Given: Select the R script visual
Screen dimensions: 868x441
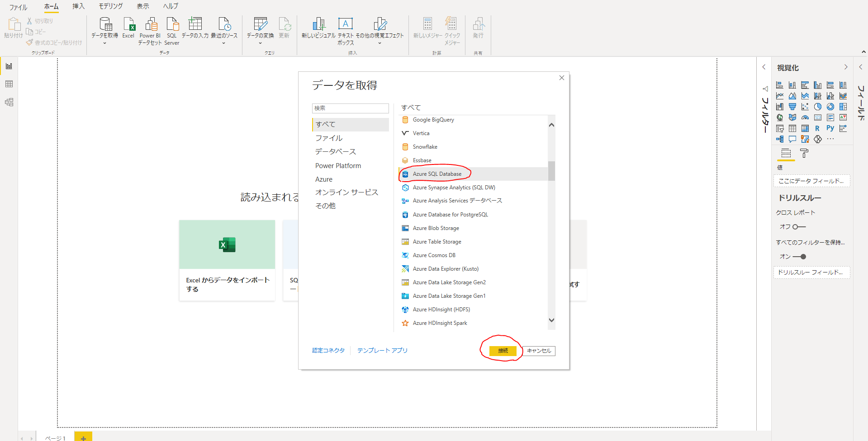Looking at the screenshot, I should click(x=818, y=128).
